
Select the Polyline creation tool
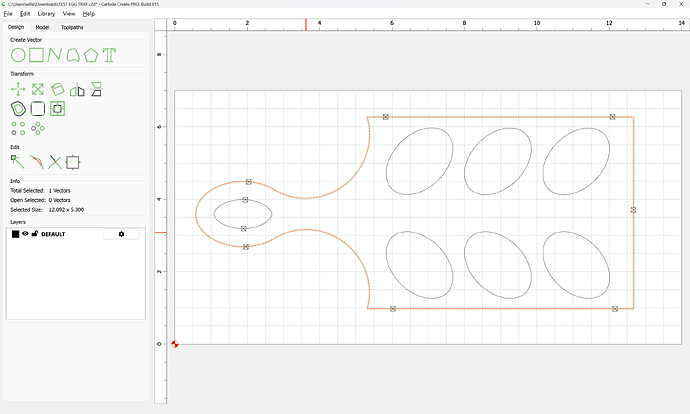(55, 55)
